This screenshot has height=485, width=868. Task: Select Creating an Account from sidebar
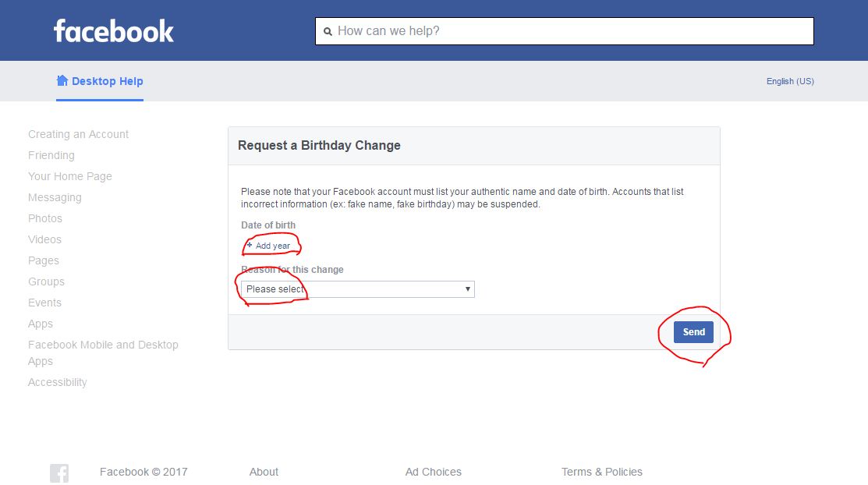click(x=78, y=134)
